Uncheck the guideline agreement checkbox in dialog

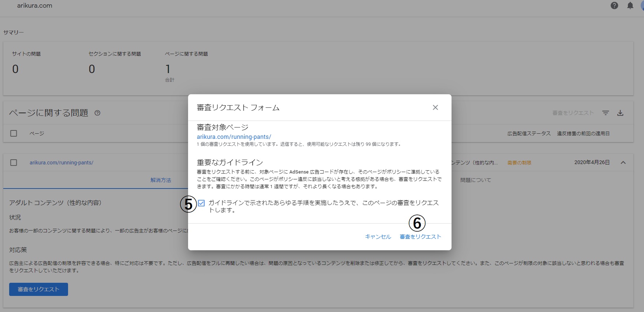pos(201,203)
